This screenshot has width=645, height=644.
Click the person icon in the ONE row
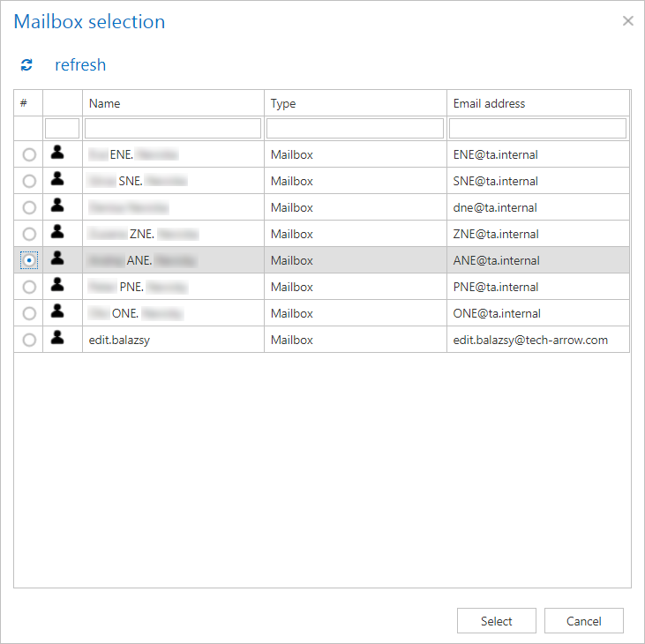(57, 312)
